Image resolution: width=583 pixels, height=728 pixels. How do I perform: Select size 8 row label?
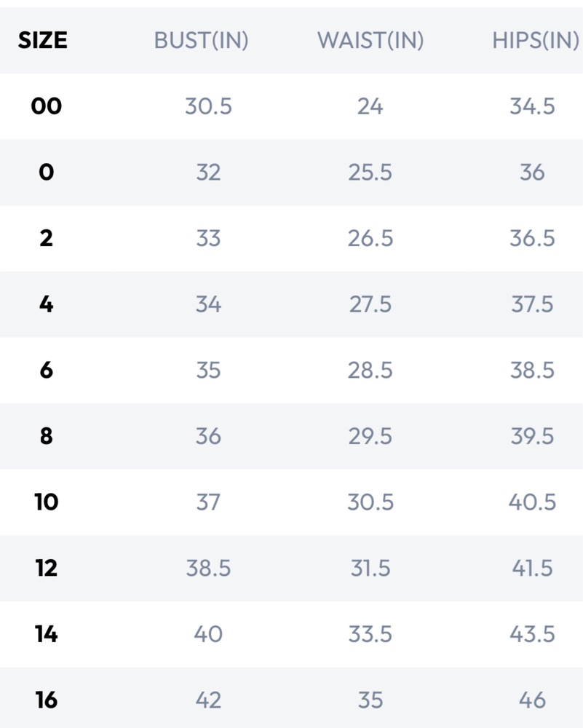47,436
